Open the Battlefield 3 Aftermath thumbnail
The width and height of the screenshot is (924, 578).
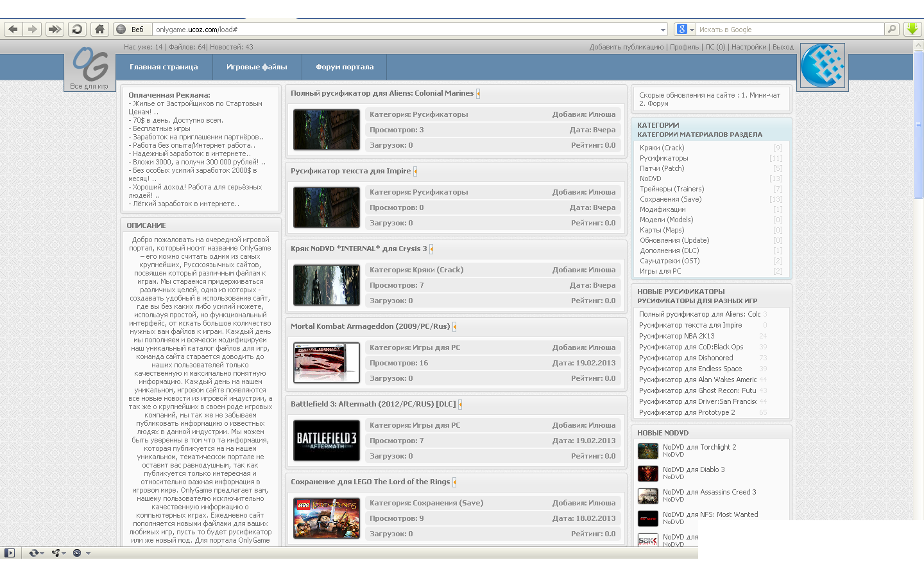pos(327,441)
